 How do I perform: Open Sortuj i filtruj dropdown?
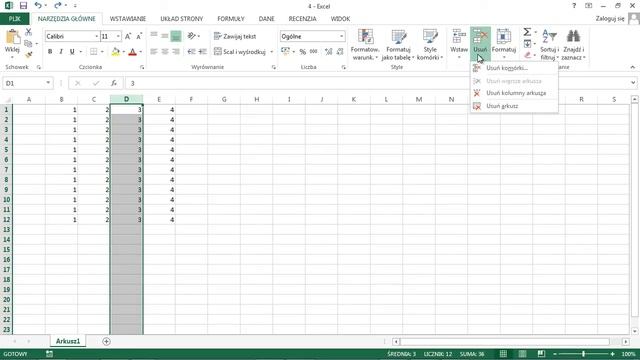coord(549,44)
